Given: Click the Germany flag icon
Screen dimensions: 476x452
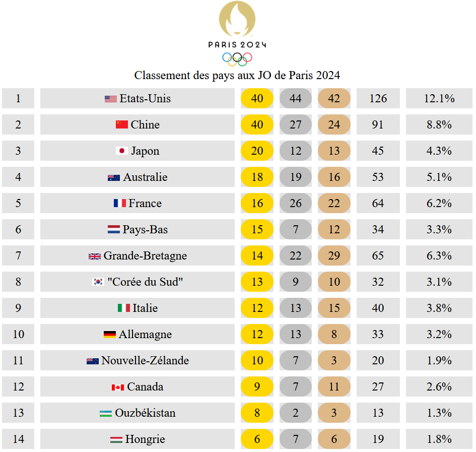Looking at the screenshot, I should pyautogui.click(x=110, y=335).
